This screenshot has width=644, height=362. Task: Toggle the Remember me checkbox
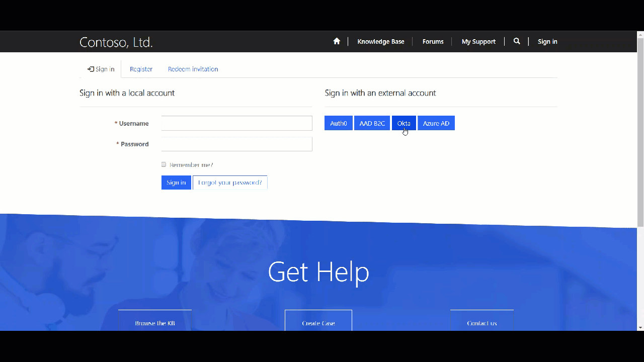(x=164, y=164)
